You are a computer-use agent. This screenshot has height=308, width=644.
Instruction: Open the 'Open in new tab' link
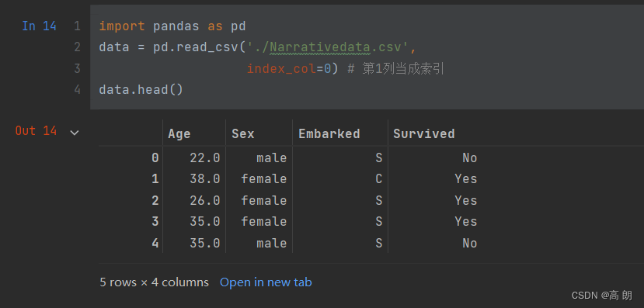(266, 282)
